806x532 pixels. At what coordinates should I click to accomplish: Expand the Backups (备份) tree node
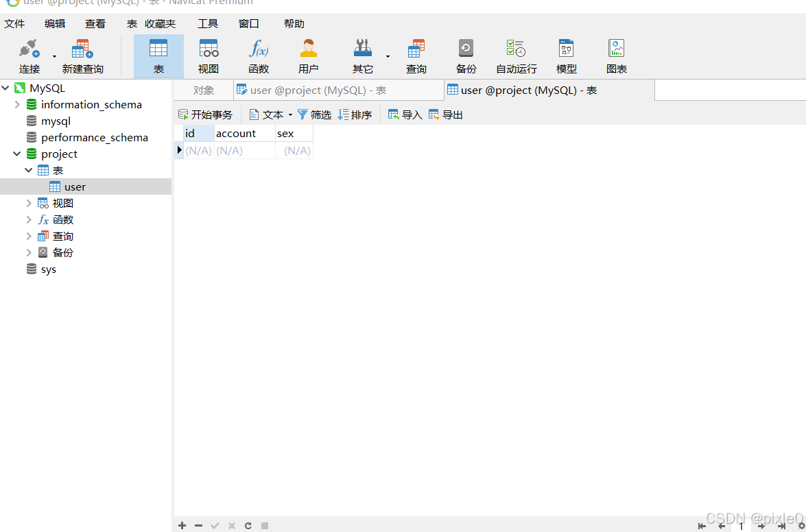29,253
